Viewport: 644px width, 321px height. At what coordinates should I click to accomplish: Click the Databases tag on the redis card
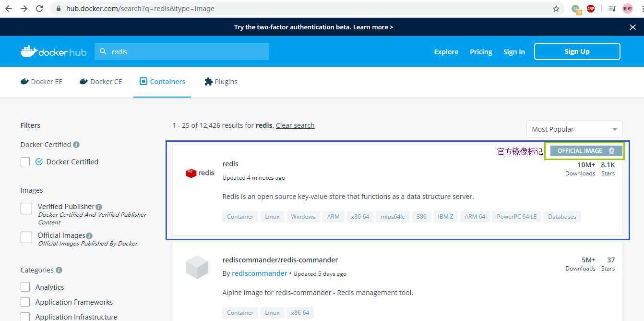(562, 217)
